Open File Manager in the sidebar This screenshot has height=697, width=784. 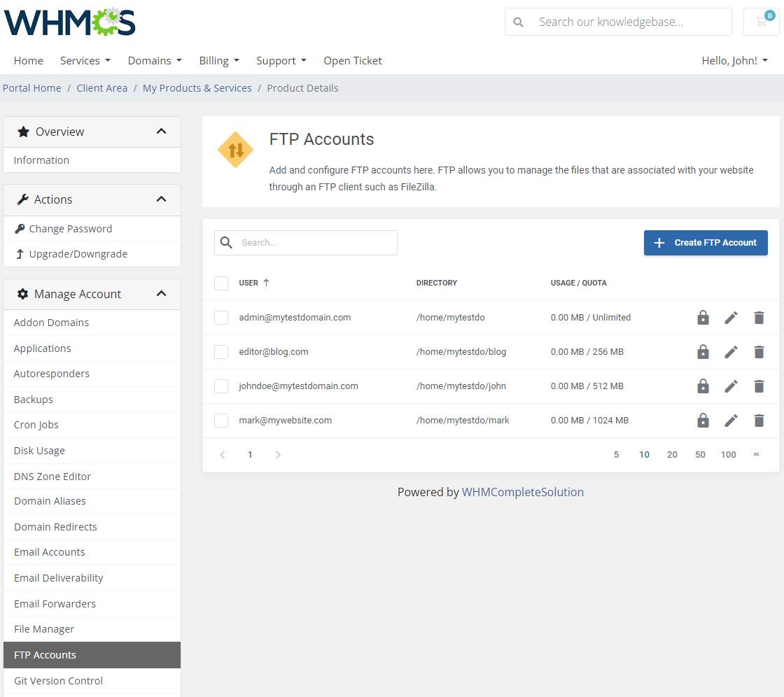(x=92, y=629)
